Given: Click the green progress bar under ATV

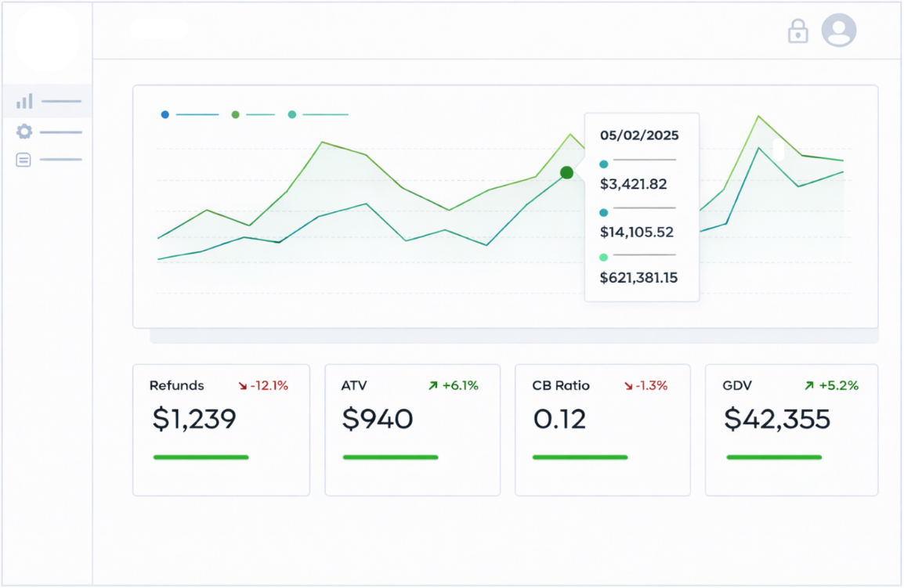Looking at the screenshot, I should coord(391,457).
